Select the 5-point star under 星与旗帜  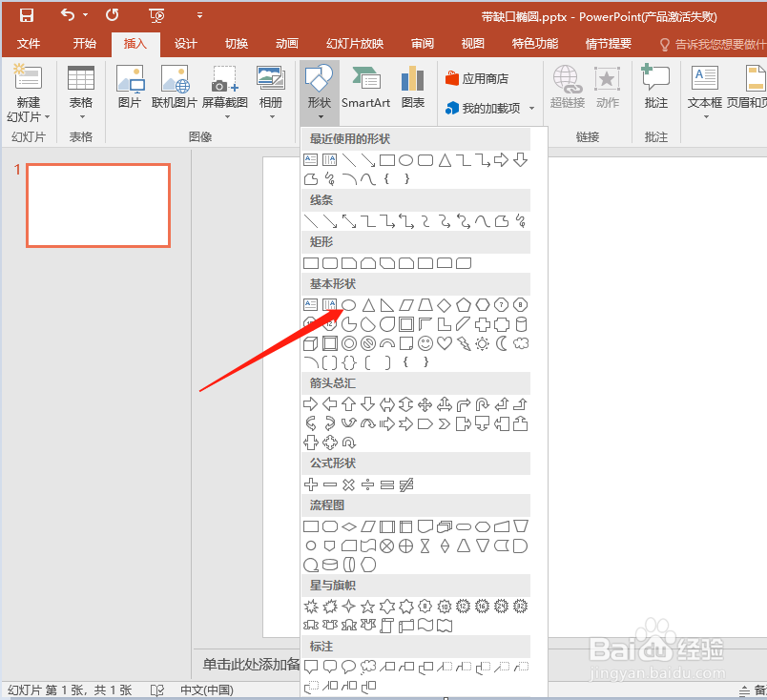pos(368,607)
